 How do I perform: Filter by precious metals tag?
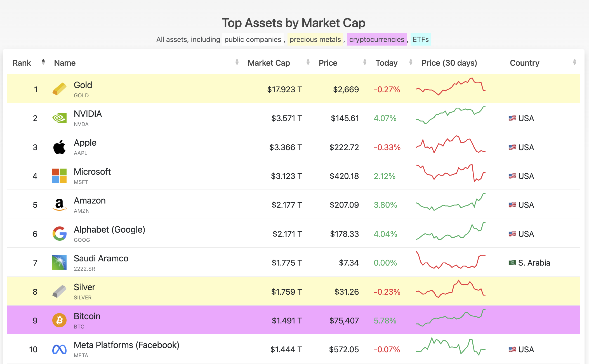[315, 39]
